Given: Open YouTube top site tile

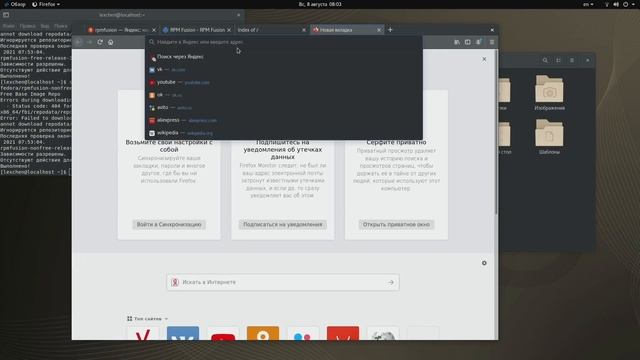Looking at the screenshot, I should pos(223,333).
